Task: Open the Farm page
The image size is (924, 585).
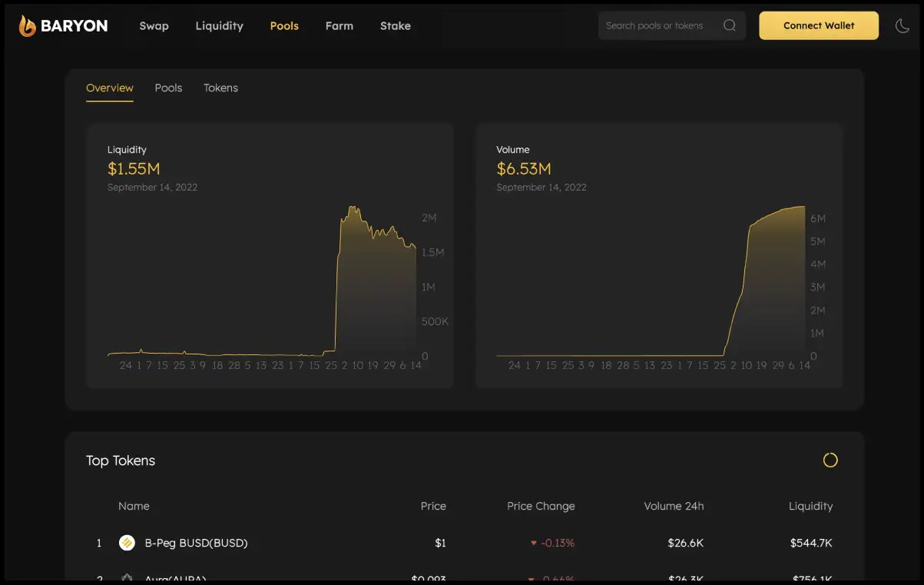Action: (x=339, y=25)
